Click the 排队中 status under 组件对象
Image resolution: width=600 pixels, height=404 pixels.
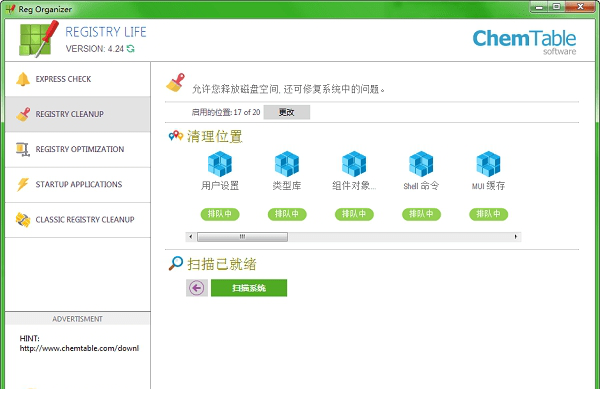(x=354, y=214)
